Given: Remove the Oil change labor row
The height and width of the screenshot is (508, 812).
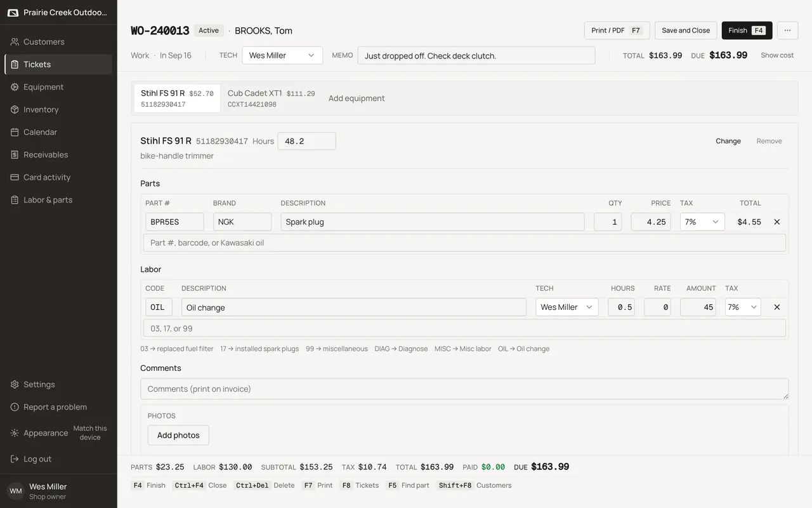Looking at the screenshot, I should [x=777, y=307].
